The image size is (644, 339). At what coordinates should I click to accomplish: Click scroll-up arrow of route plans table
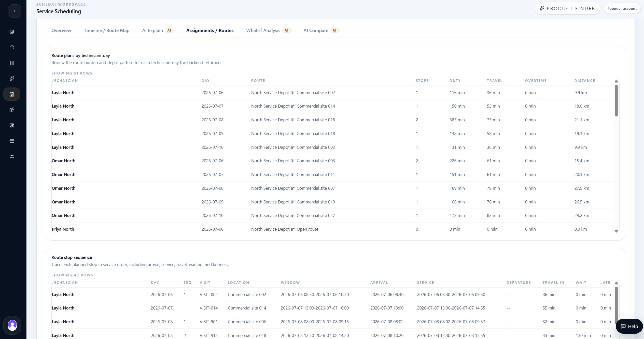tap(616, 81)
